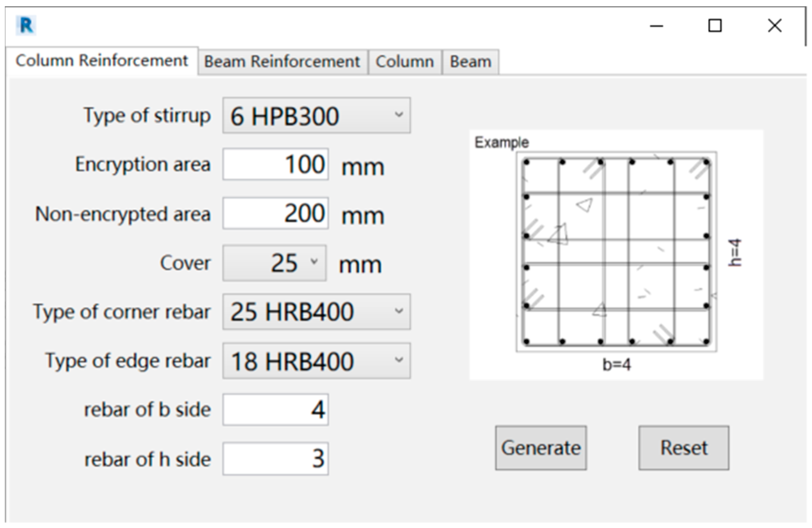The height and width of the screenshot is (528, 812).
Task: Click the Revit R icon in title bar
Action: tap(26, 26)
